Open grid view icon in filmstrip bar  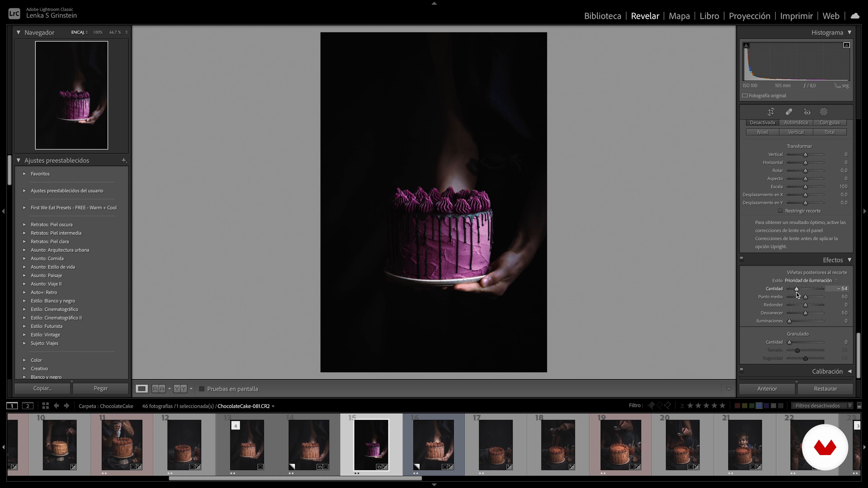click(x=45, y=406)
